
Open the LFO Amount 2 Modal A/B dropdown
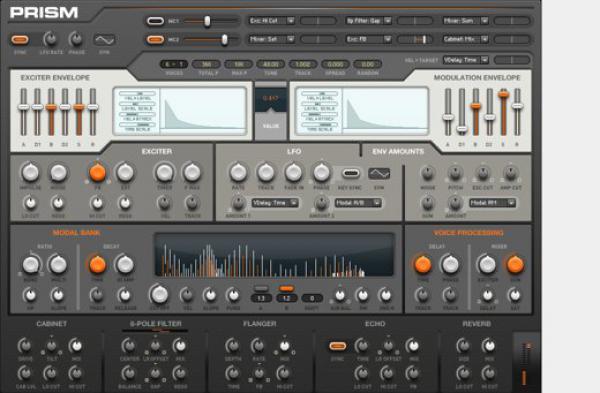coord(358,203)
